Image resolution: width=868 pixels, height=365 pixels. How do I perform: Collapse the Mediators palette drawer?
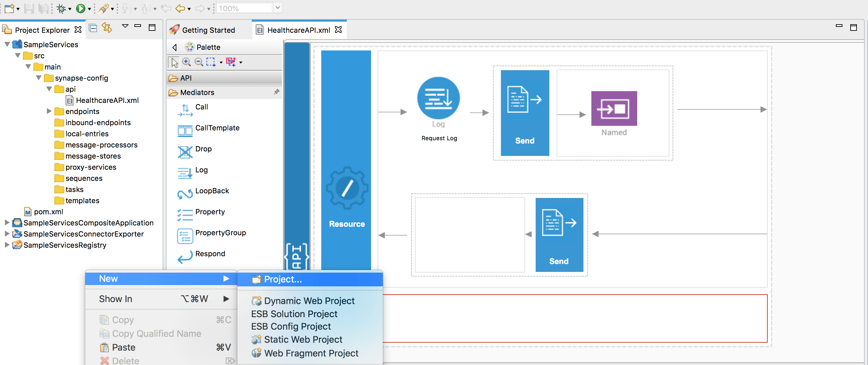point(225,92)
